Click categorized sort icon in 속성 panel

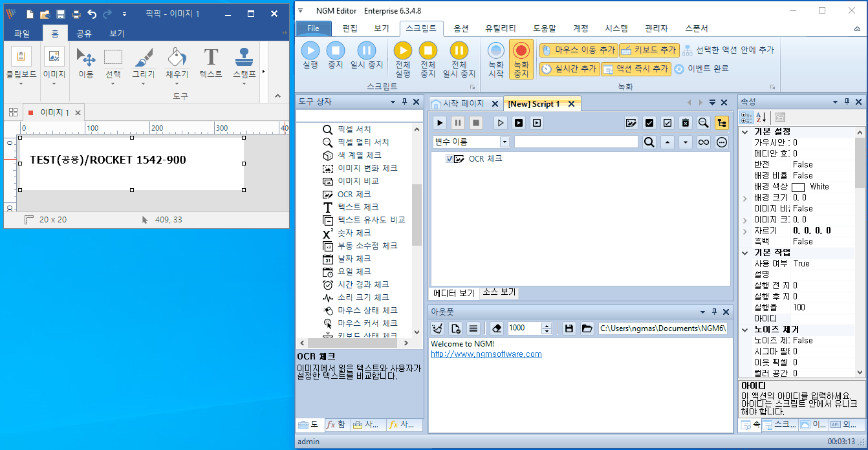(x=746, y=117)
